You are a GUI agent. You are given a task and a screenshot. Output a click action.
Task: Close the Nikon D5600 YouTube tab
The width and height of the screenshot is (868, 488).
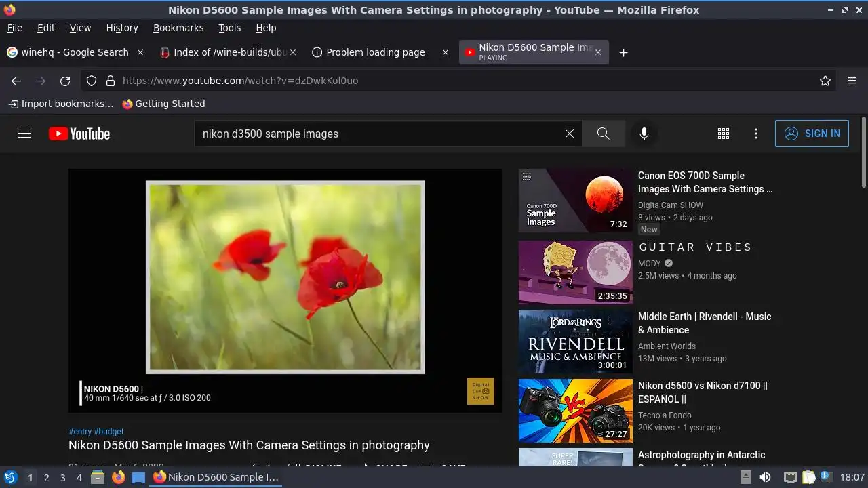coord(597,52)
